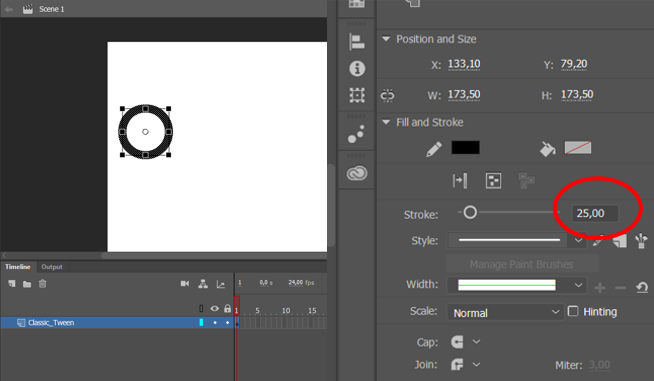Click the stage horizontal scrollbar
The height and width of the screenshot is (381, 654).
214,255
